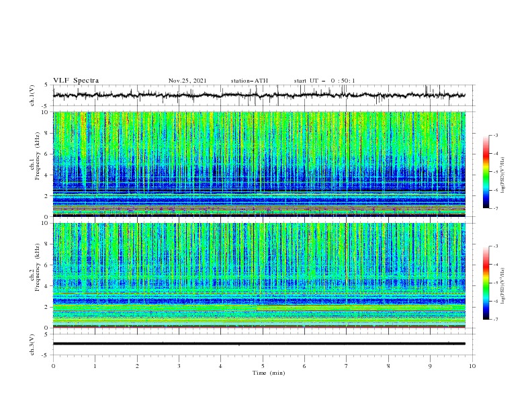Click the log(PSD) label beside lower color bar
The height and width of the screenshot is (411, 532).
[x=503, y=286]
